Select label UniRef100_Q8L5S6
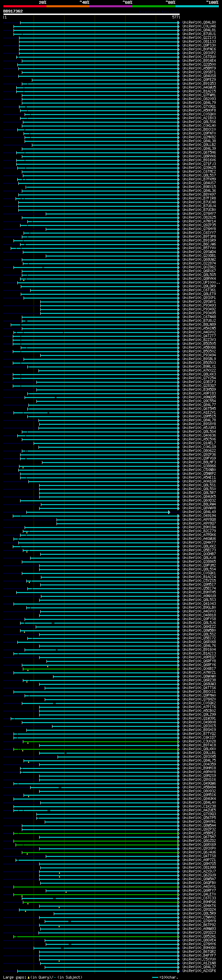 point(199,122)
